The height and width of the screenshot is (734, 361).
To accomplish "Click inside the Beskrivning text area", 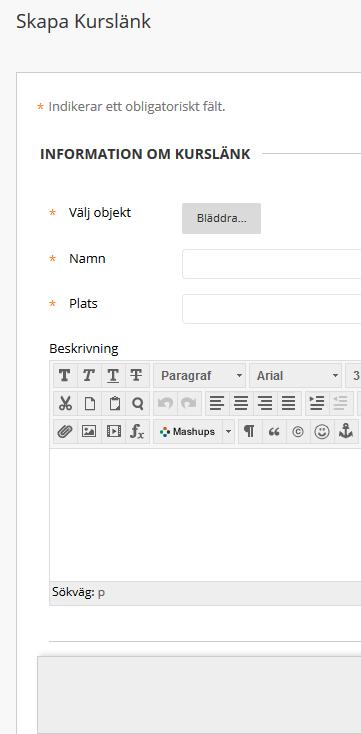I will (205, 515).
